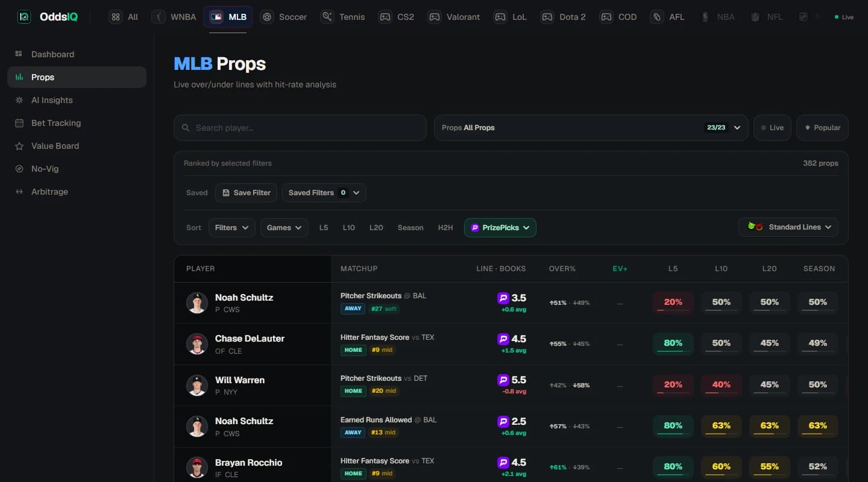The width and height of the screenshot is (868, 482).
Task: Open the Games dropdown
Action: (x=285, y=228)
